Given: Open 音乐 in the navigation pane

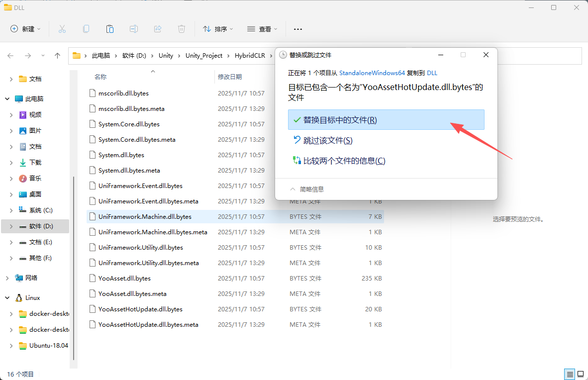Looking at the screenshot, I should coord(35,178).
